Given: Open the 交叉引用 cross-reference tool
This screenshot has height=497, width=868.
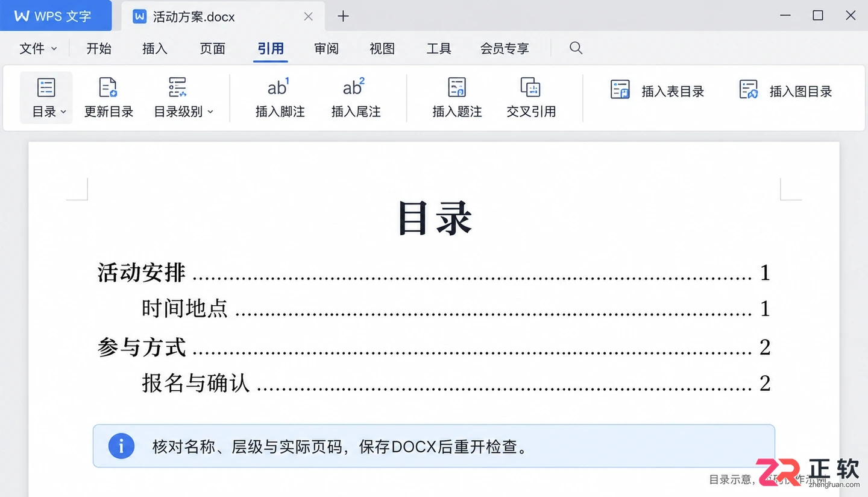Looking at the screenshot, I should (x=531, y=98).
